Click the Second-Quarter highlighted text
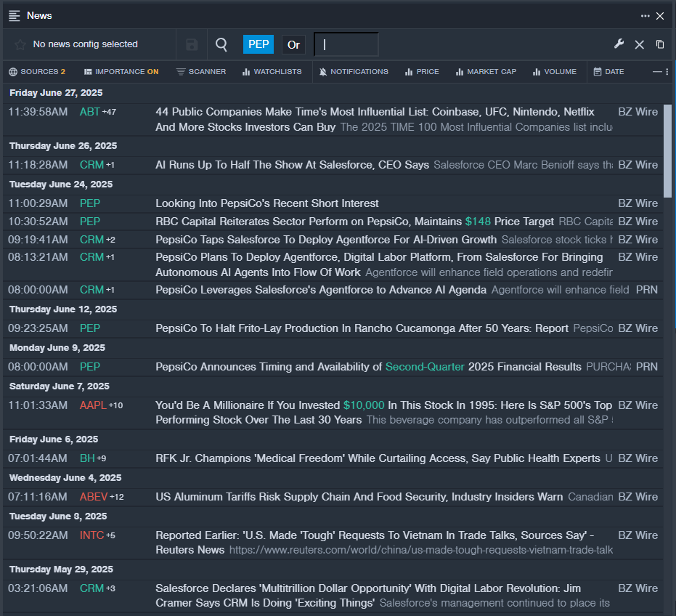This screenshot has width=676, height=616. click(x=425, y=367)
